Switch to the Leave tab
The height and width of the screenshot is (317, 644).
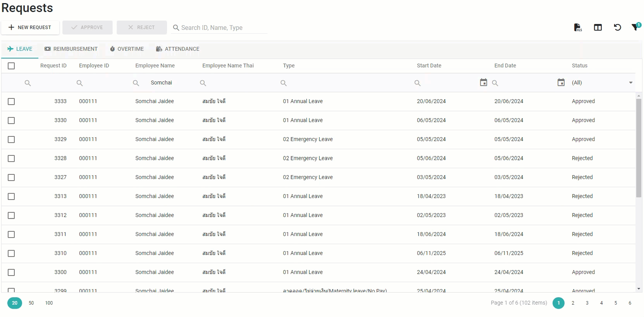(x=20, y=49)
